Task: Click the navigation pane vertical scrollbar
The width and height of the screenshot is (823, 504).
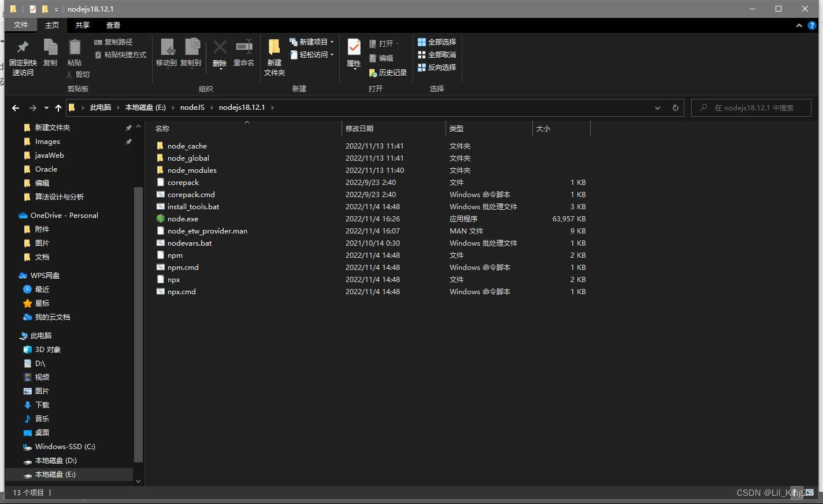Action: point(138,325)
